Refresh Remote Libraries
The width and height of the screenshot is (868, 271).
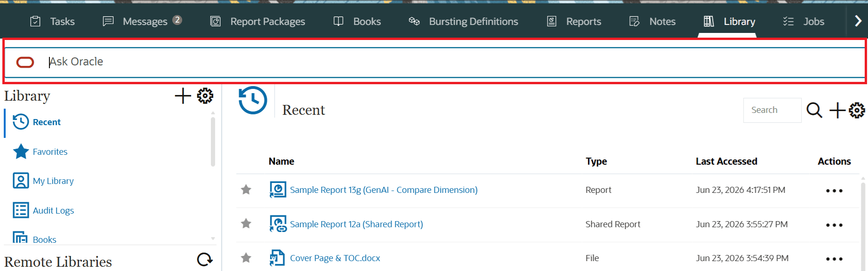coord(205,259)
